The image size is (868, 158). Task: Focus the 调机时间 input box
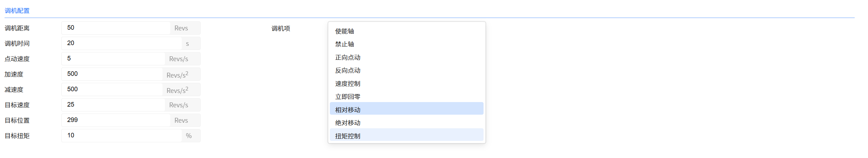(x=121, y=43)
